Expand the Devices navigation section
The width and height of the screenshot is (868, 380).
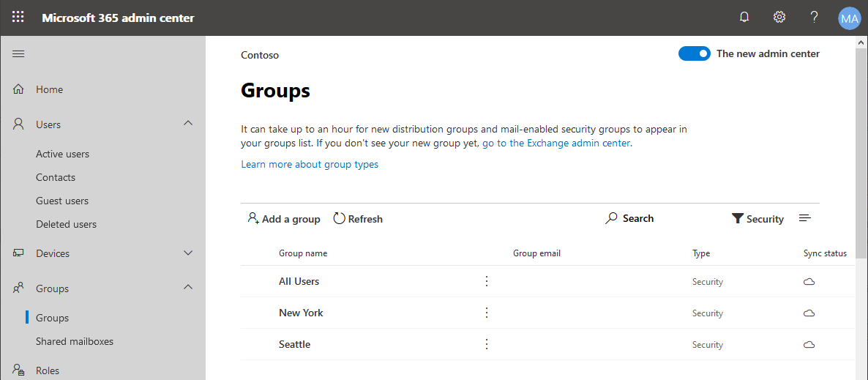[188, 253]
